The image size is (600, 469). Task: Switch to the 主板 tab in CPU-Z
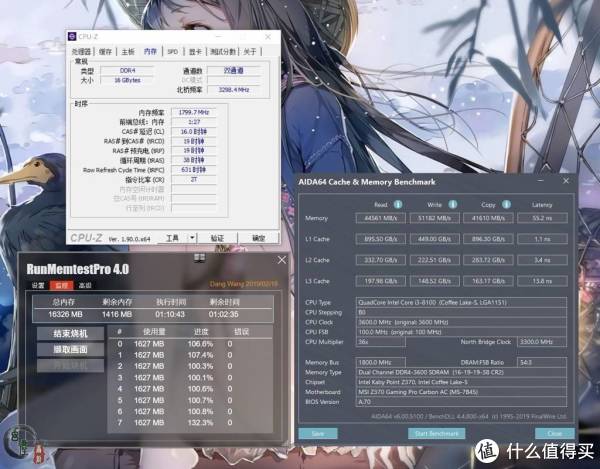point(128,52)
